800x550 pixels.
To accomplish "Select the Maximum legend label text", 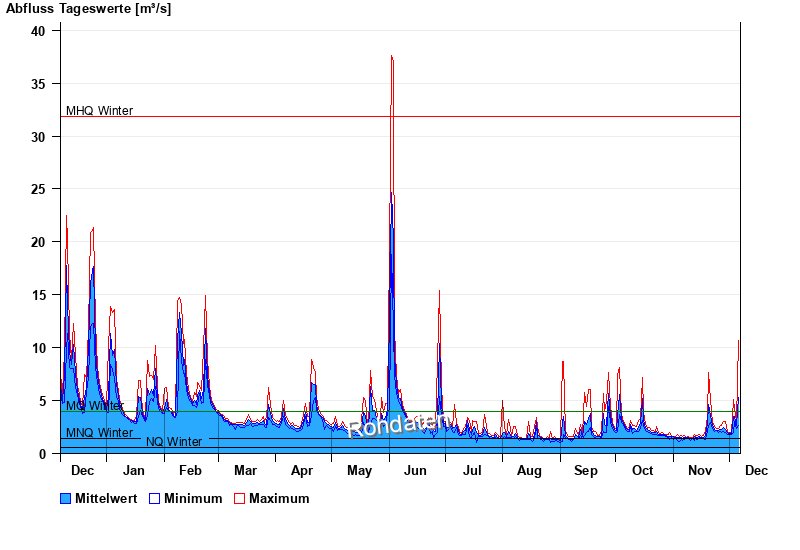I will point(279,498).
